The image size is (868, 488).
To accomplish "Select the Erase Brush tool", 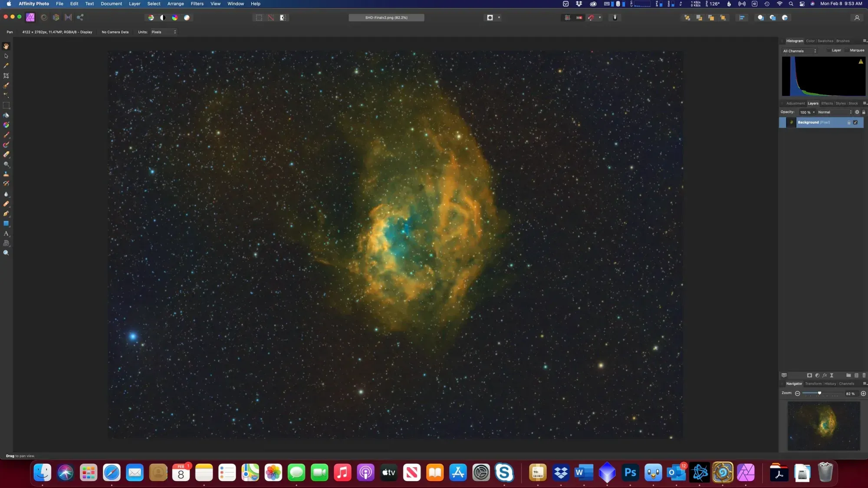I will point(6,154).
